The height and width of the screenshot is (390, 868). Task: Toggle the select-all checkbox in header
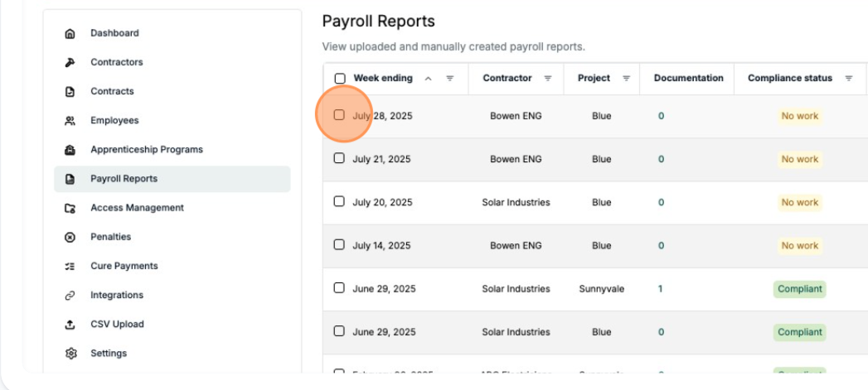coord(340,79)
